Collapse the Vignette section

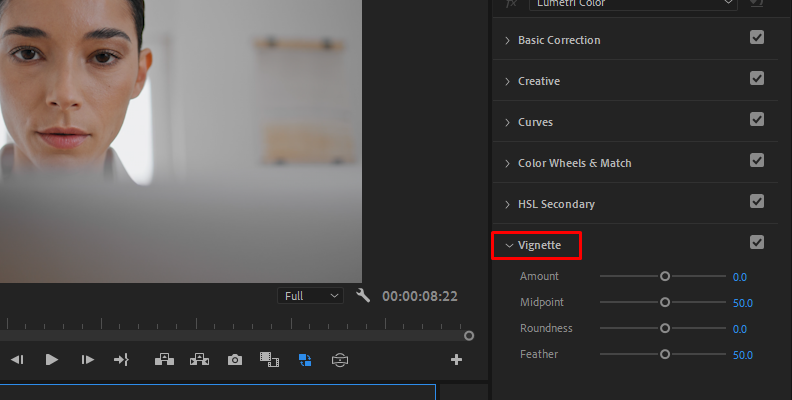tap(509, 245)
